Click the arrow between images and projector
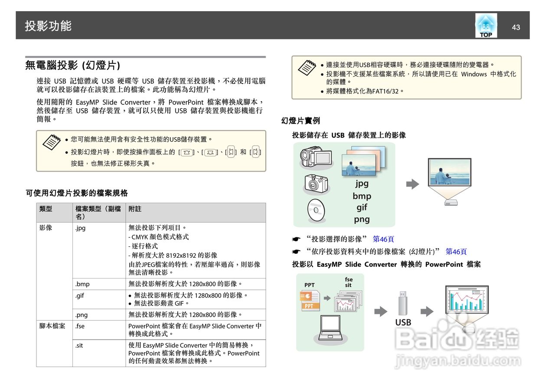 [x=412, y=184]
